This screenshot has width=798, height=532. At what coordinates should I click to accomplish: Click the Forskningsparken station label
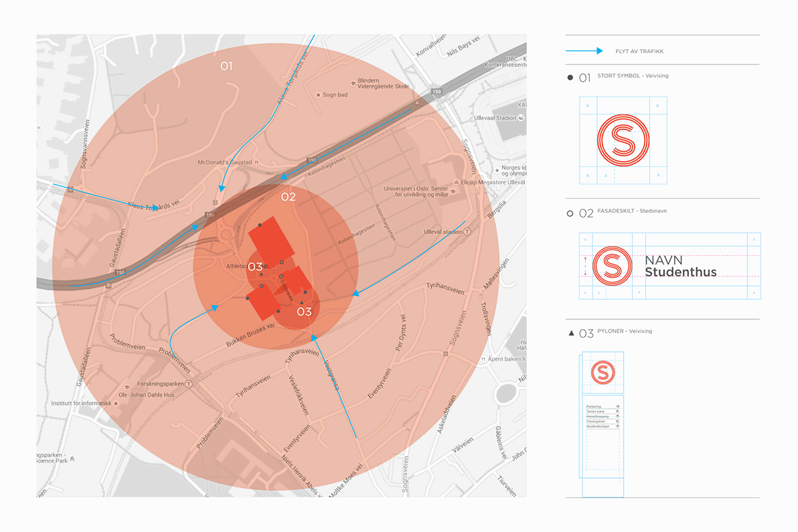coord(162,384)
